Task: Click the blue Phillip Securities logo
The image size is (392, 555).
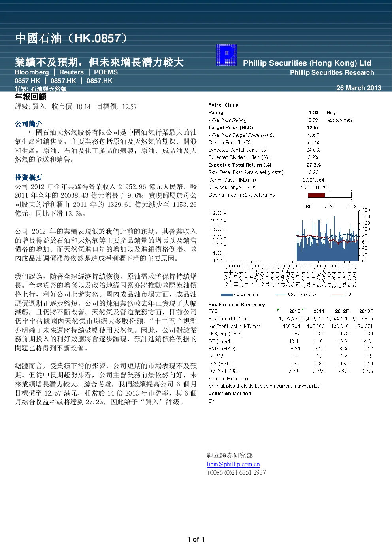Action: [226, 55]
